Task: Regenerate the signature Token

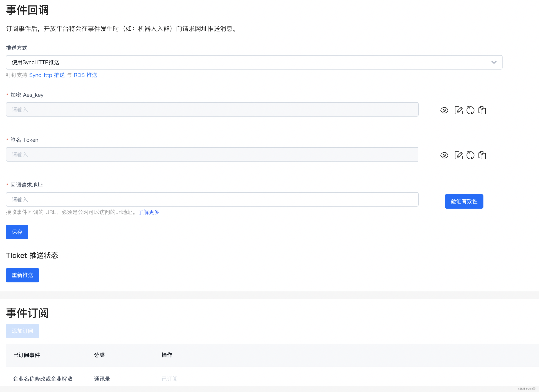Action: [x=470, y=155]
